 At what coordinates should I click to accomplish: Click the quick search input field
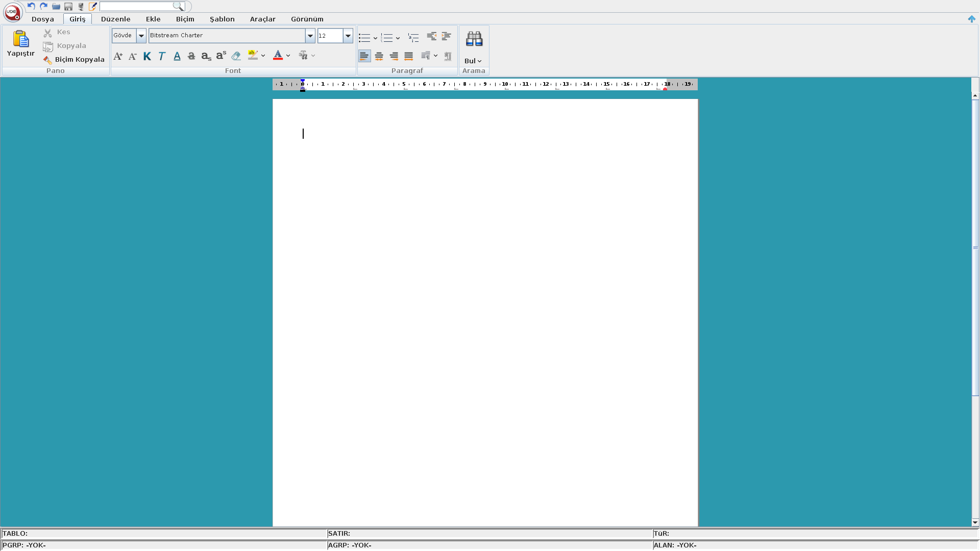pos(136,6)
